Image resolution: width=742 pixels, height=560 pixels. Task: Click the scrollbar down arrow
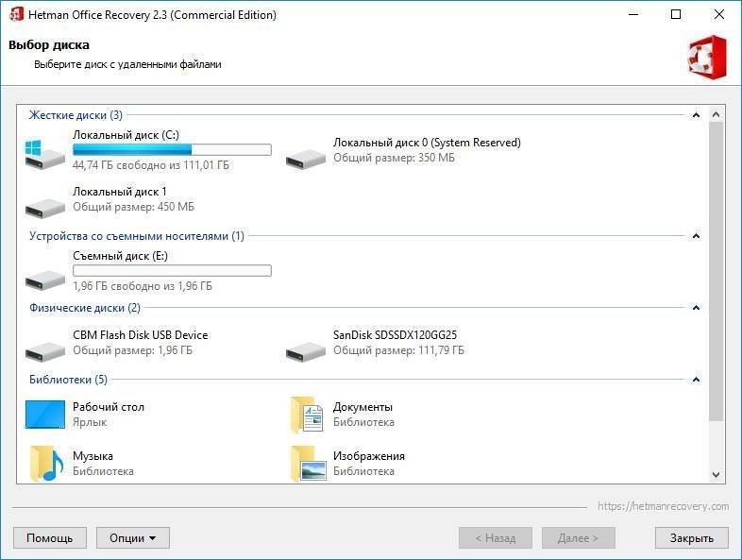pos(716,475)
